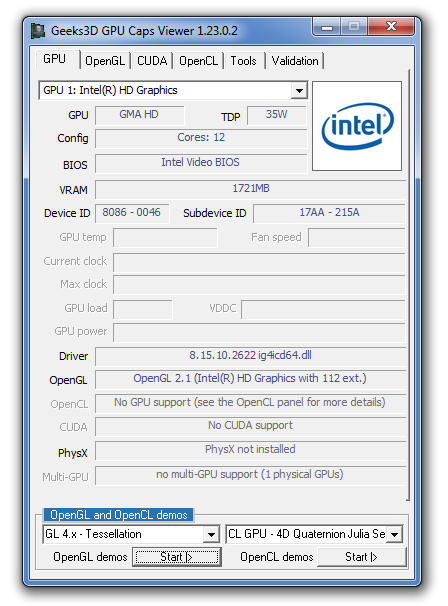The image size is (448, 606).
Task: Click the Subdevice ID 17AA - 215A field
Action: coord(329,213)
